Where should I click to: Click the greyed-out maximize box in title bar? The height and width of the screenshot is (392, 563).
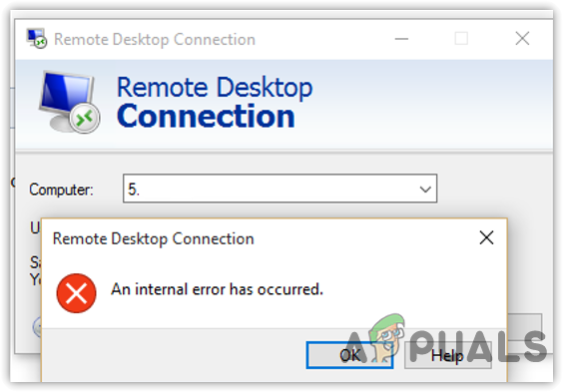[461, 38]
